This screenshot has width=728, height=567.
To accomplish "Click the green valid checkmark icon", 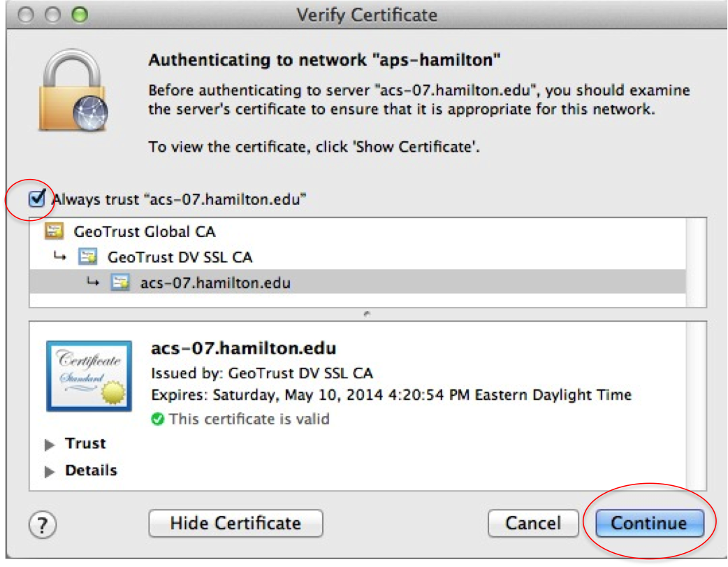I will (158, 419).
